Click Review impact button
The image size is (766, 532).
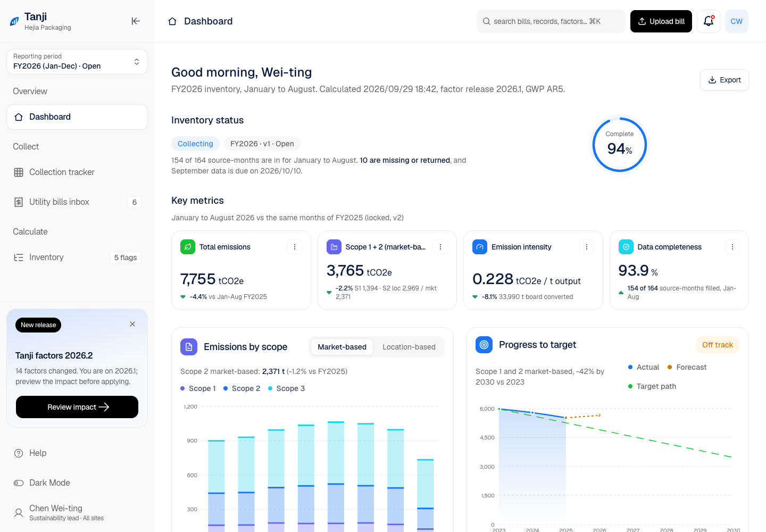[77, 407]
